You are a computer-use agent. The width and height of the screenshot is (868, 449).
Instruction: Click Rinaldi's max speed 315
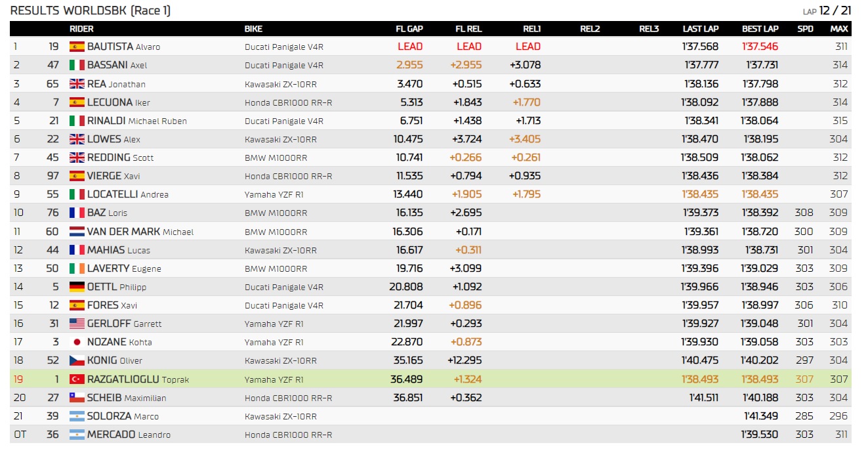pyautogui.click(x=840, y=121)
